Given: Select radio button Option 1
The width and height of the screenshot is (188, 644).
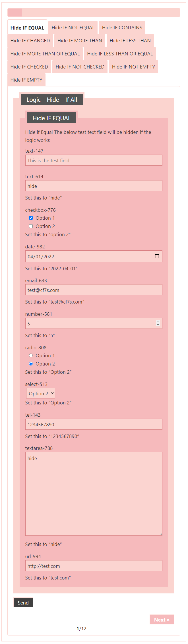Looking at the screenshot, I should (31, 356).
